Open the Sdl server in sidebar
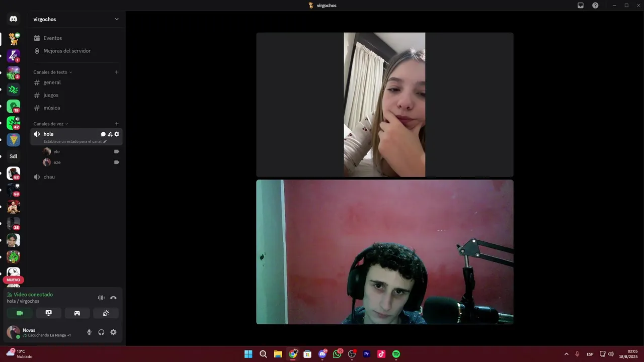The height and width of the screenshot is (362, 644). tap(14, 156)
